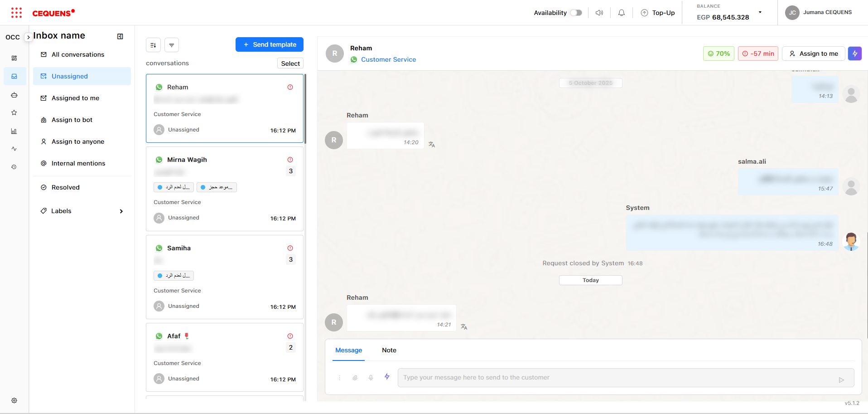868x414 pixels.
Task: Select the Unassigned inbox view
Action: click(82, 76)
